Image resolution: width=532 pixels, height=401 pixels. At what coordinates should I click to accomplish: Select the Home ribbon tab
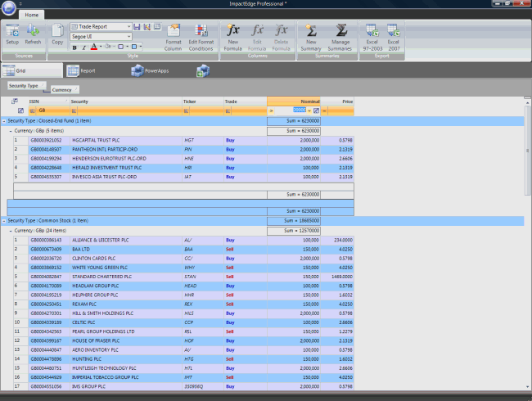pyautogui.click(x=31, y=15)
